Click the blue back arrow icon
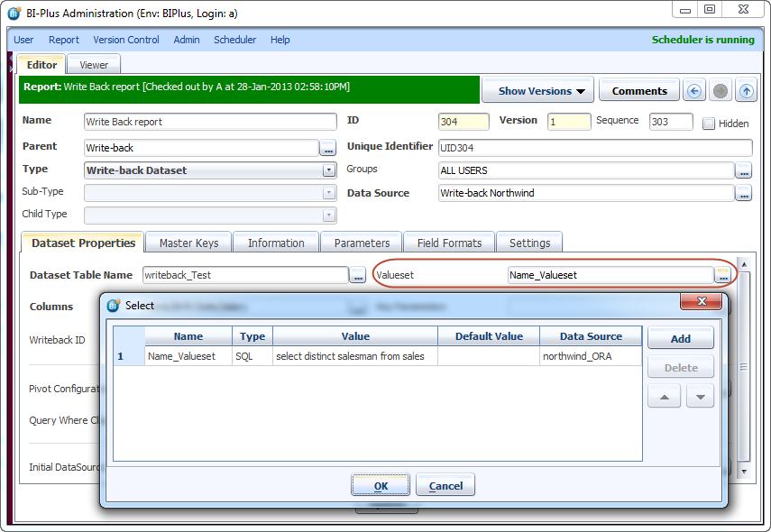771x532 pixels. (x=693, y=91)
